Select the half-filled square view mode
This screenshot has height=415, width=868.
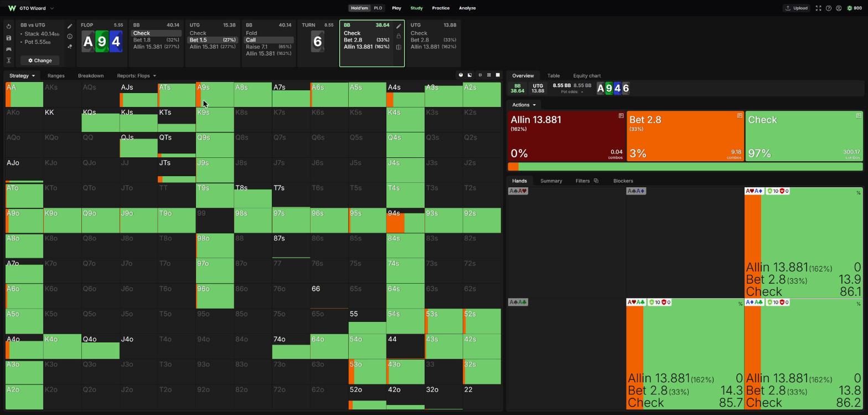pos(470,75)
